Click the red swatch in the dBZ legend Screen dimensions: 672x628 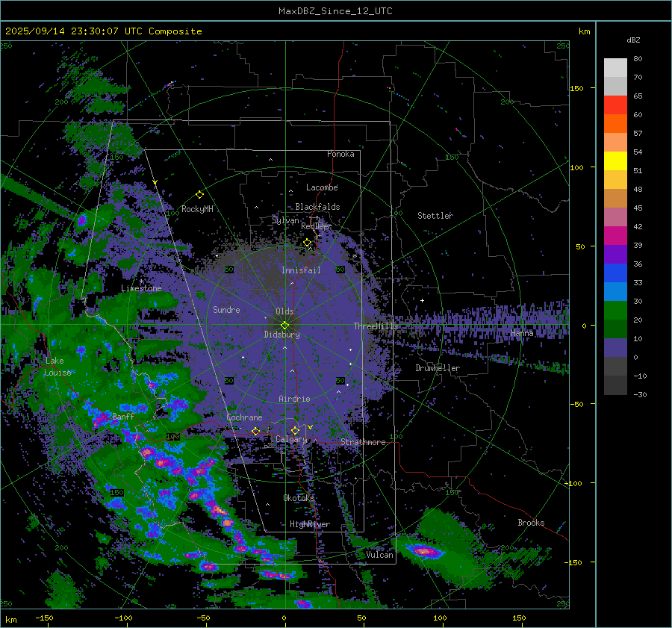[615, 105]
